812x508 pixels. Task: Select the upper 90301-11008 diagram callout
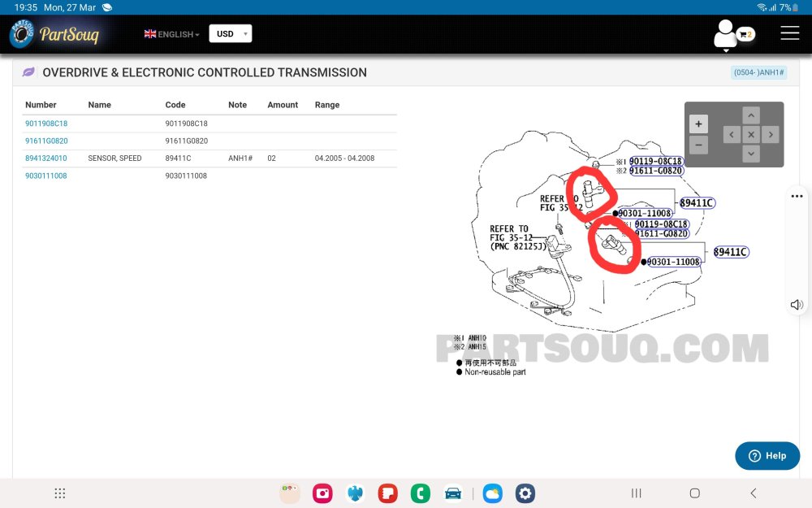tap(644, 213)
